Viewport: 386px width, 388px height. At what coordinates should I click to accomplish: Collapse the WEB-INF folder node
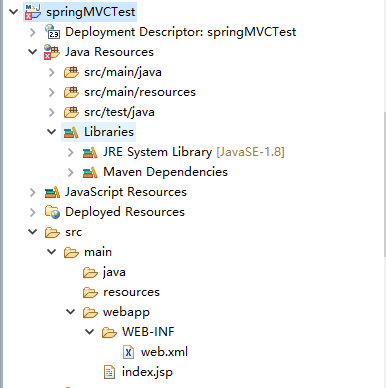(89, 332)
